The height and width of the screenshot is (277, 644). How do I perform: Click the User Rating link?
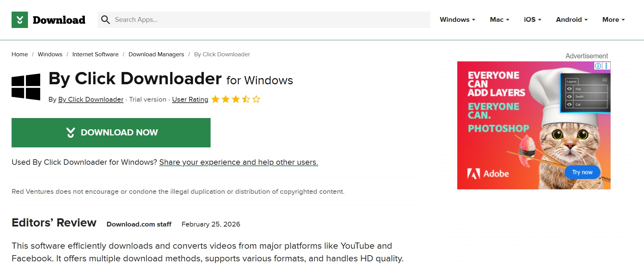point(190,99)
